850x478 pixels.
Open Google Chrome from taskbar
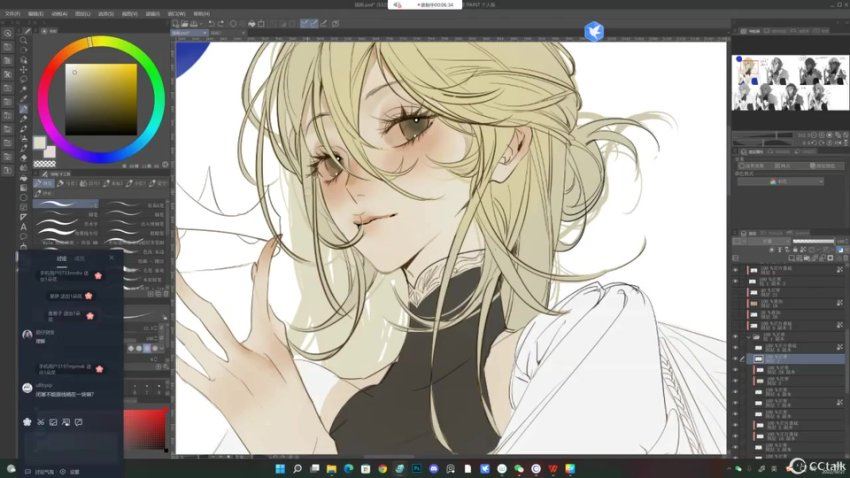(383, 469)
